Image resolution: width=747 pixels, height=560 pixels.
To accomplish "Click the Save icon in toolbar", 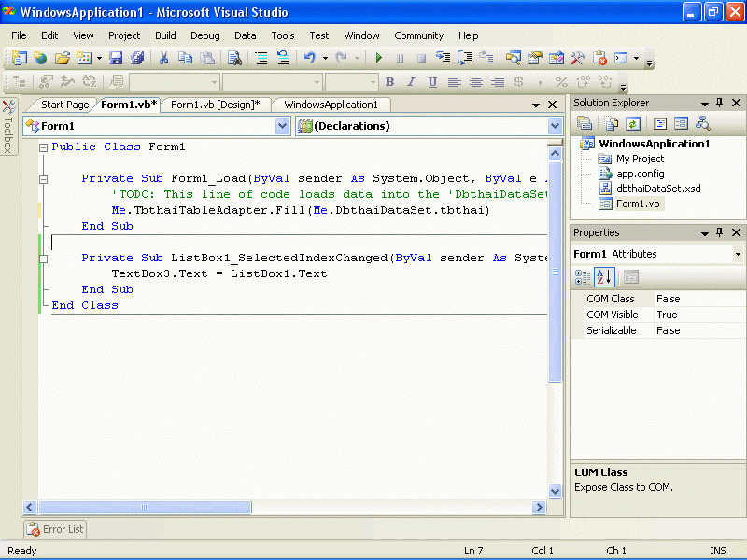I will click(116, 58).
